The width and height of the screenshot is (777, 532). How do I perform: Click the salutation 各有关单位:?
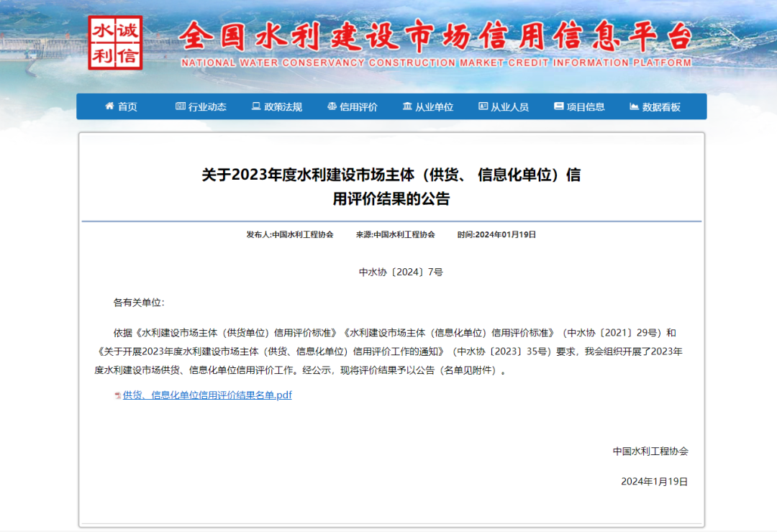coord(139,302)
